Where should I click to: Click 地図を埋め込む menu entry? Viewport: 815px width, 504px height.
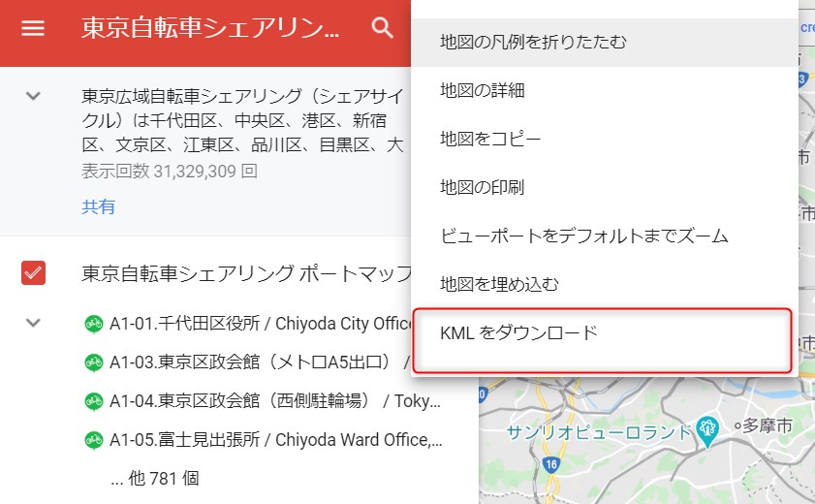coord(499,284)
